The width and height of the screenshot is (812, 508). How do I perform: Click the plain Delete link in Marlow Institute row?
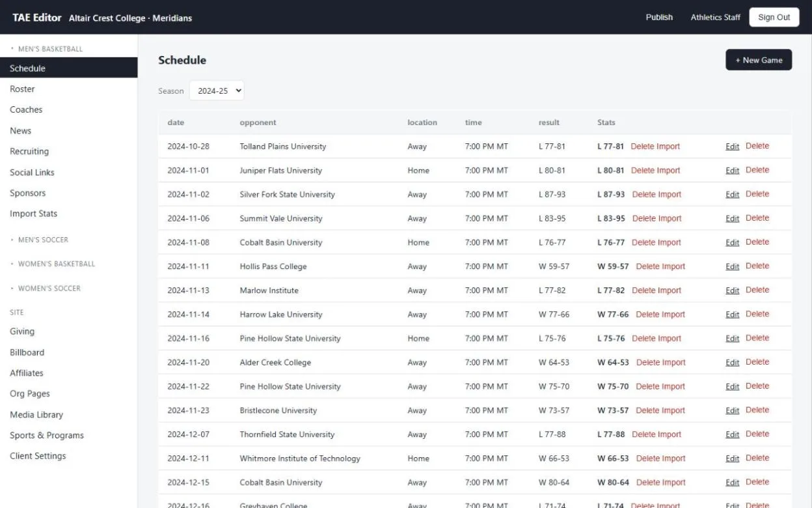tap(757, 290)
